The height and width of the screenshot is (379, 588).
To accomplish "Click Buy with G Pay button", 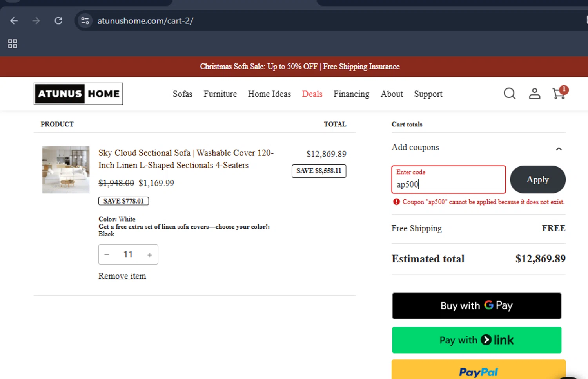I will [477, 306].
